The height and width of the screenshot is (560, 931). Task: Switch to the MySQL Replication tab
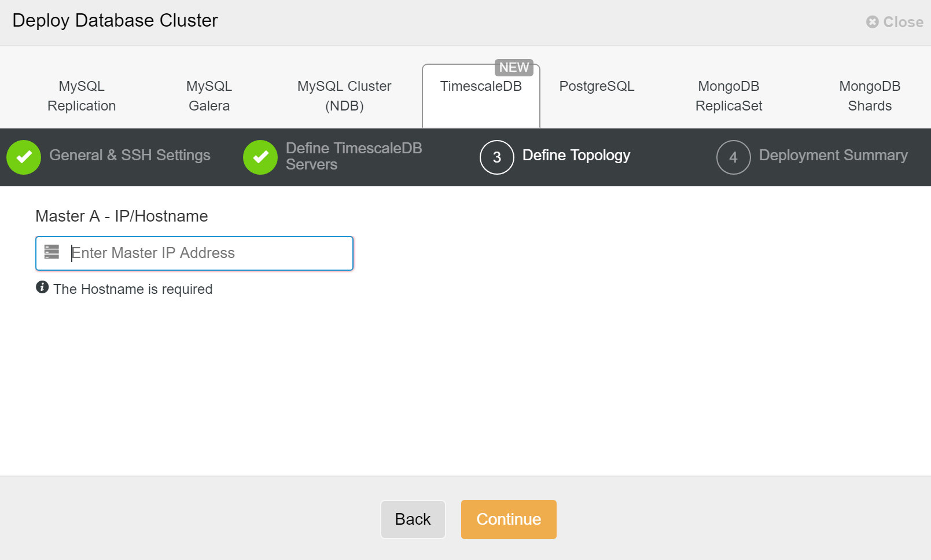coord(82,96)
